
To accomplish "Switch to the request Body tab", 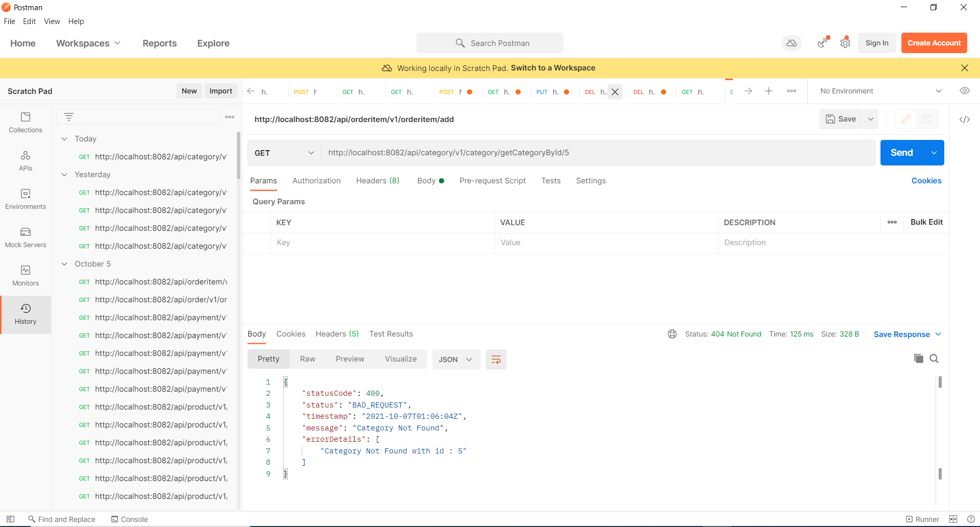I will [430, 181].
